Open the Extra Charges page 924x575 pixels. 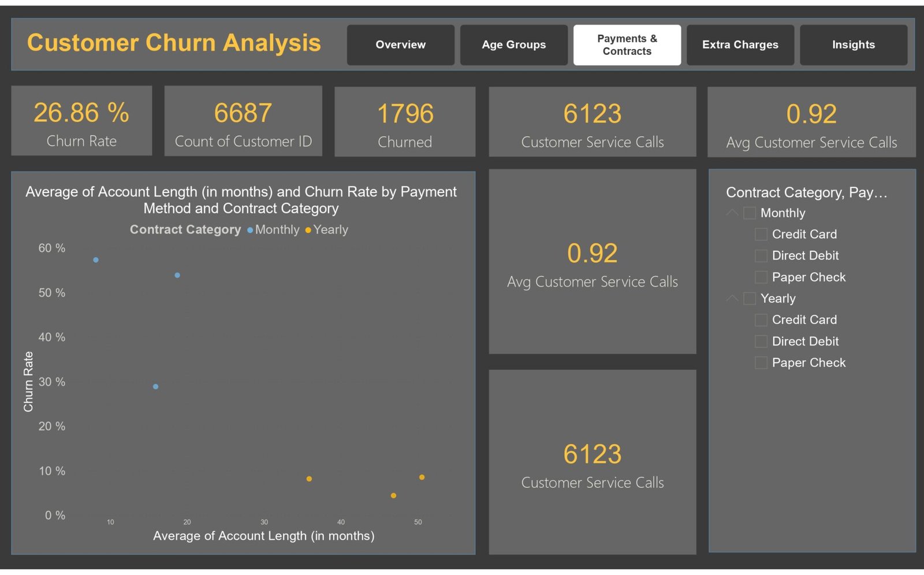[x=740, y=45]
